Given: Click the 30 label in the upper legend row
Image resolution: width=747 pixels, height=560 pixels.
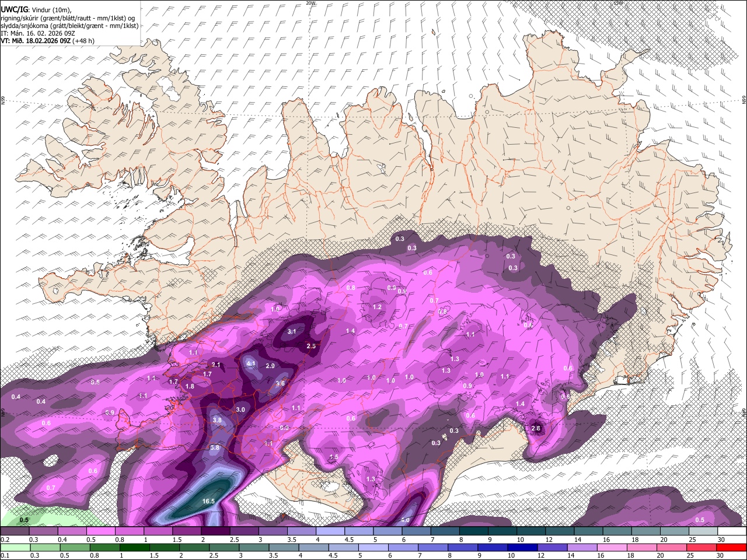Looking at the screenshot, I should (721, 540).
